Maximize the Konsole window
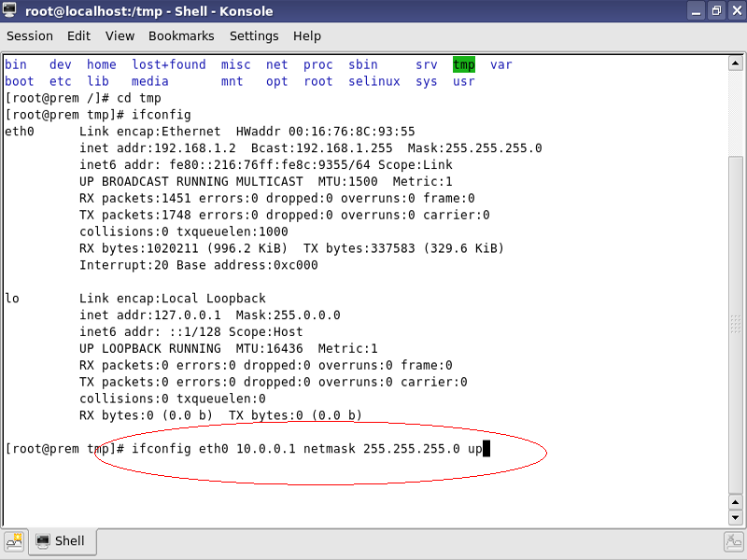The width and height of the screenshot is (747, 560). (715, 12)
